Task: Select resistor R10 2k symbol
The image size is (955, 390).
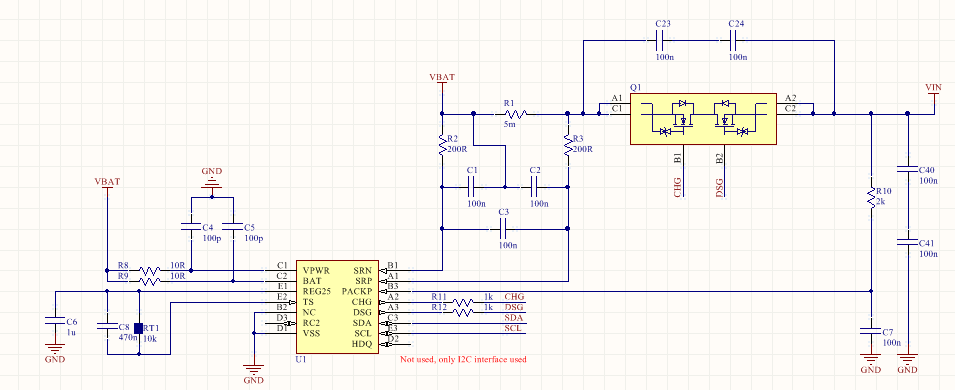Action: pos(871,198)
